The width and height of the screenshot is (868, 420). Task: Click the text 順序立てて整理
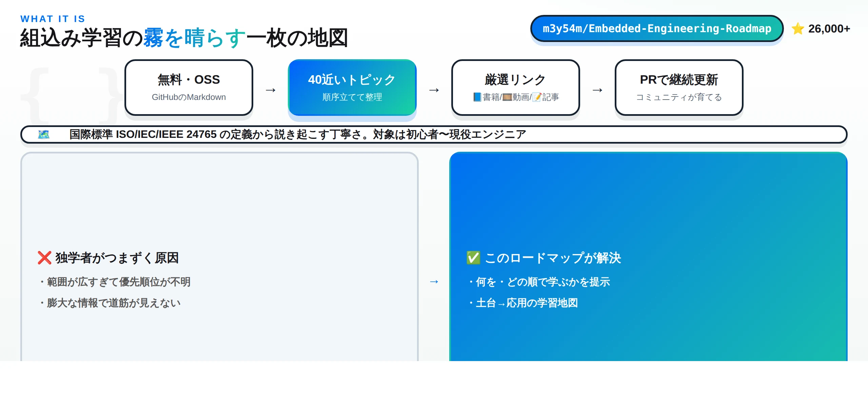pyautogui.click(x=352, y=97)
